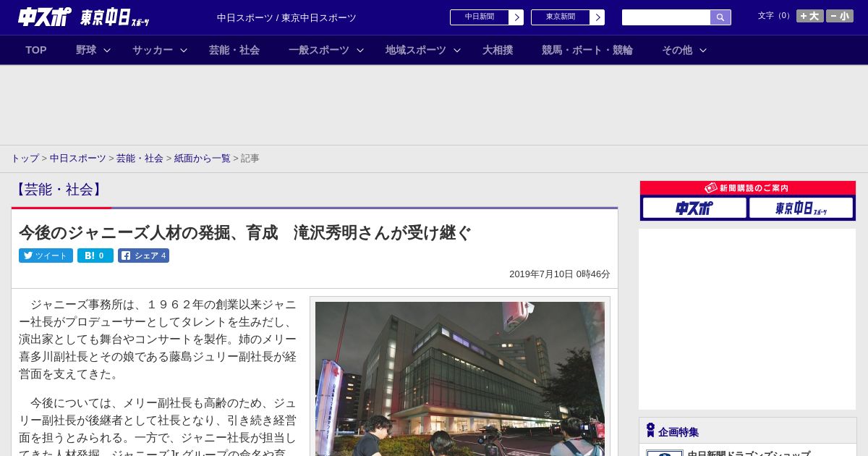Open the サッカー menu item
This screenshot has width=868, height=456.
(153, 50)
